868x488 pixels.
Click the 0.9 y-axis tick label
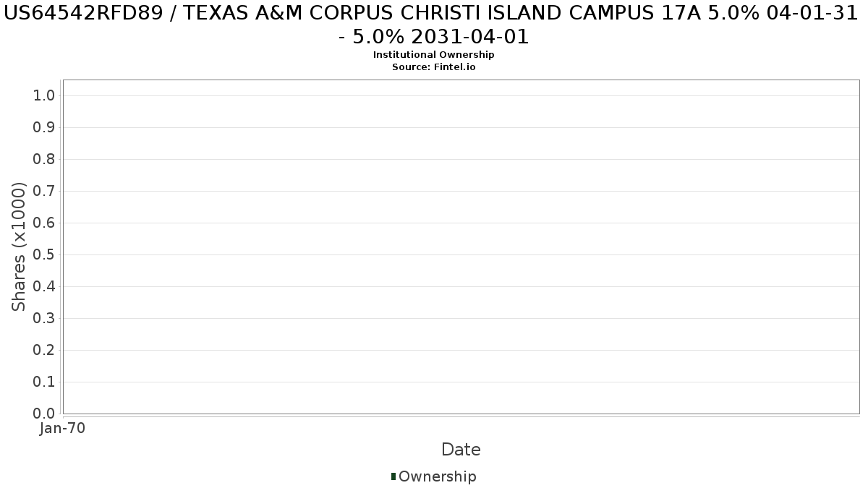click(x=44, y=127)
